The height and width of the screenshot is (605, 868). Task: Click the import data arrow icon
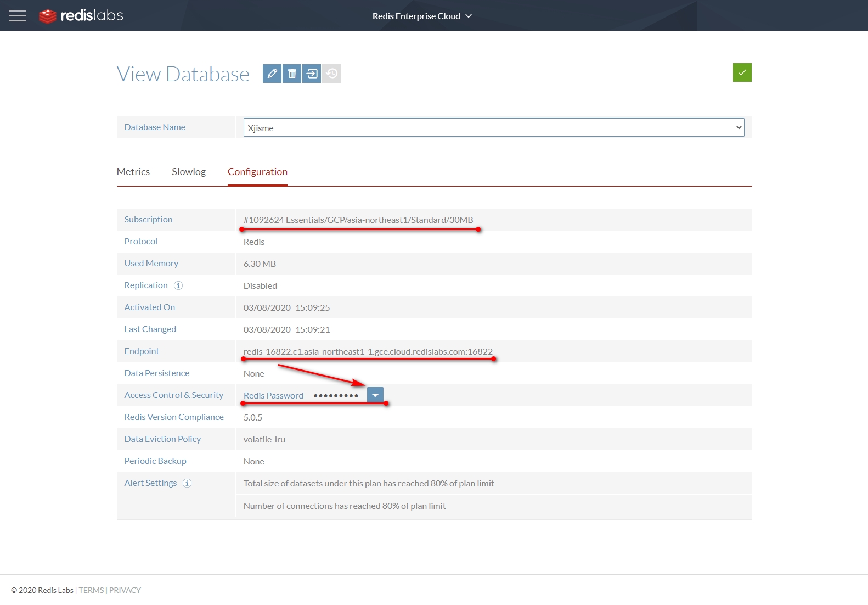[x=312, y=74]
